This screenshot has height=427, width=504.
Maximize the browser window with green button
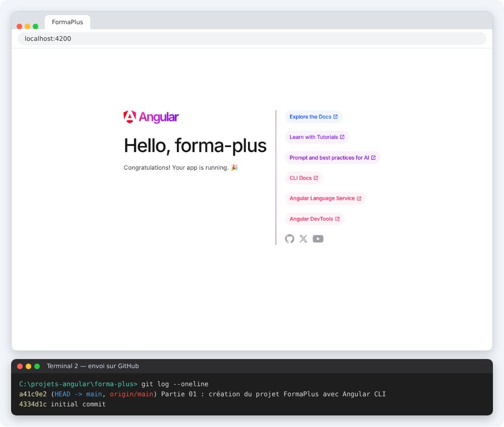click(x=36, y=26)
